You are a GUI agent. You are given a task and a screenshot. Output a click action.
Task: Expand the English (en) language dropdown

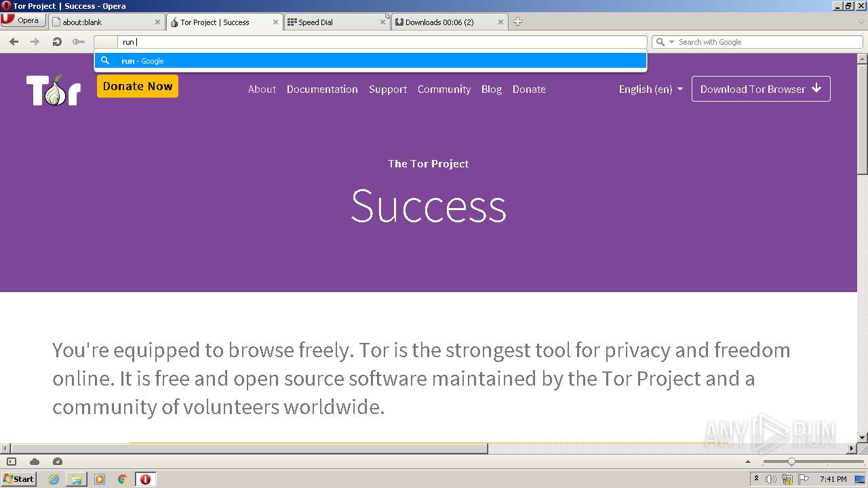coord(651,89)
